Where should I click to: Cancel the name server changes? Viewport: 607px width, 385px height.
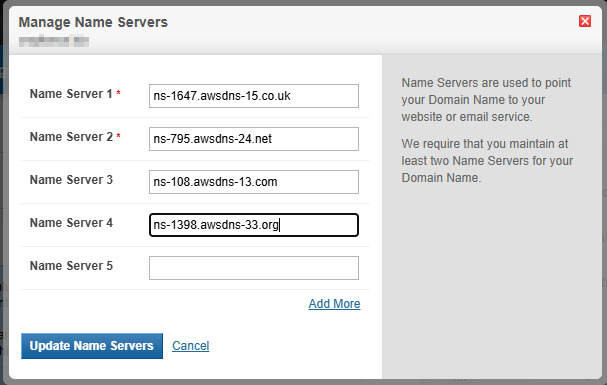(190, 346)
